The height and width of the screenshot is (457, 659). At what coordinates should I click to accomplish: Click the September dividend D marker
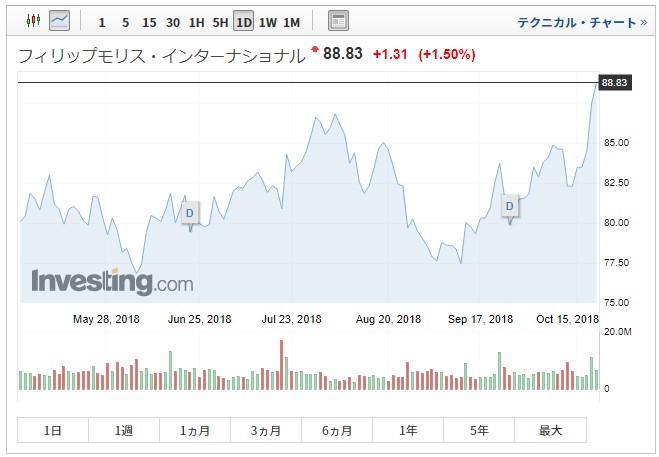coord(510,206)
